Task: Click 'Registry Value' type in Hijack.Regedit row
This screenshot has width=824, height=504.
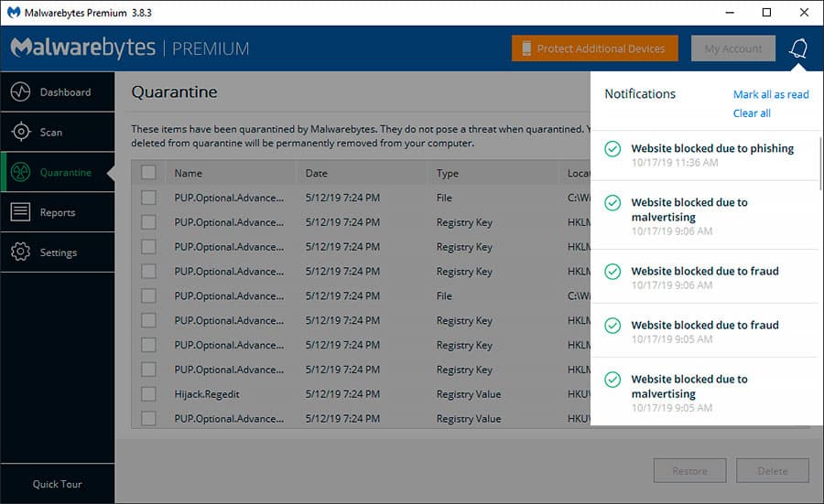Action: click(469, 394)
